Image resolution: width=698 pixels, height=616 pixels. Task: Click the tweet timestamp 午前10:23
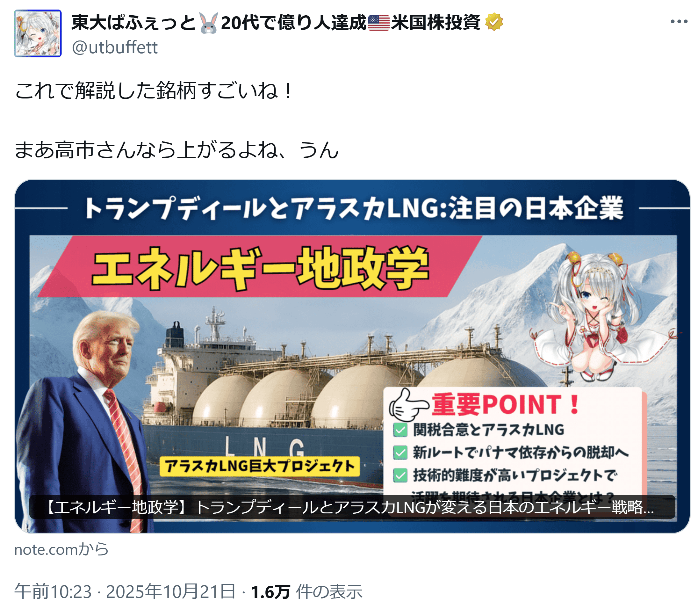[x=53, y=592]
